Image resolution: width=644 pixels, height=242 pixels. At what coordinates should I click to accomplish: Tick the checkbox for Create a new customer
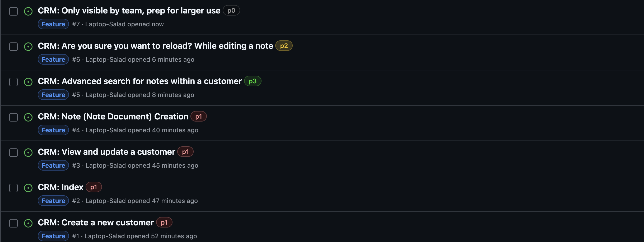[13, 223]
